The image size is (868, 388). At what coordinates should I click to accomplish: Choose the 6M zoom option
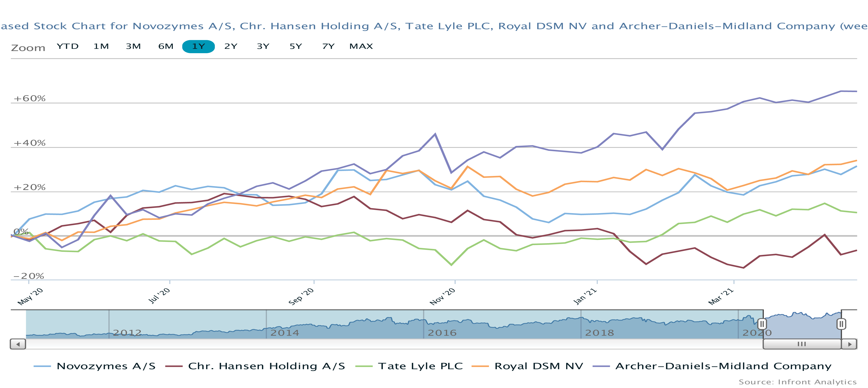tap(166, 46)
